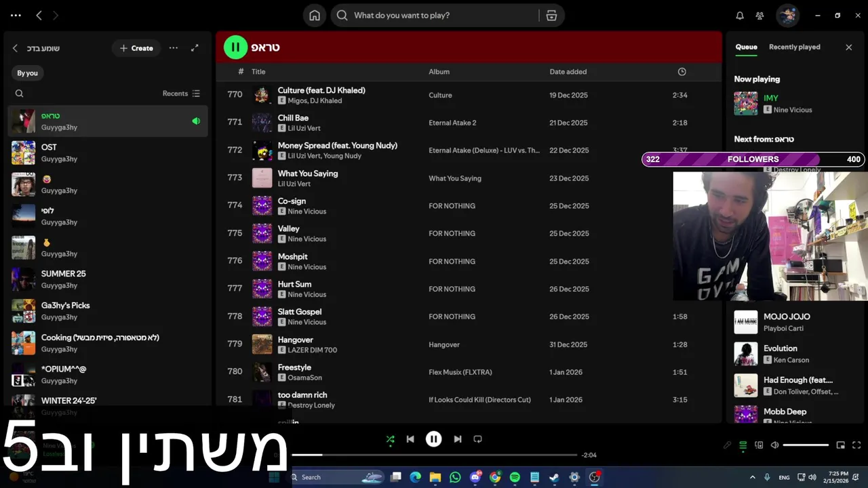The width and height of the screenshot is (868, 488).
Task: Open the notifications bell
Action: coord(740,16)
